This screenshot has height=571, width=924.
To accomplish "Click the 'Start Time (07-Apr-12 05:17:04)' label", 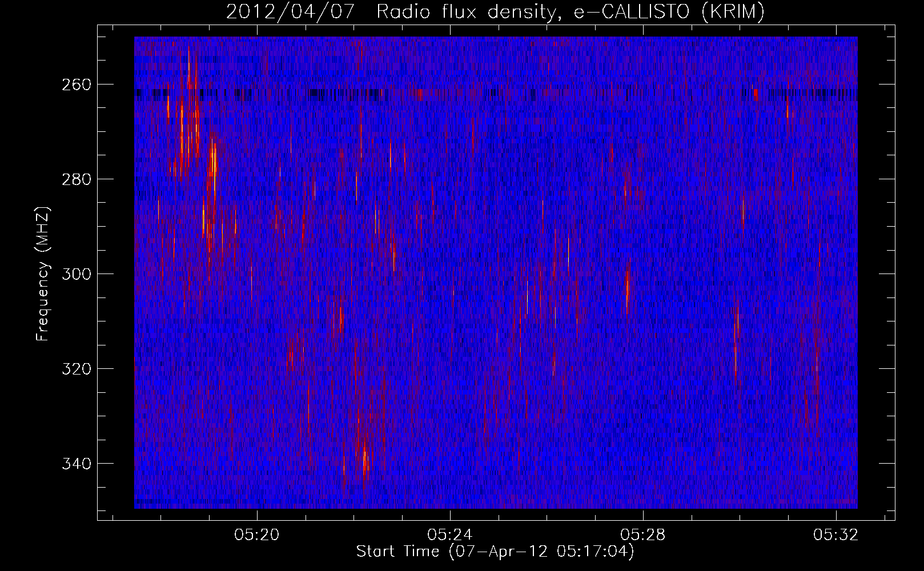I will point(495,552).
